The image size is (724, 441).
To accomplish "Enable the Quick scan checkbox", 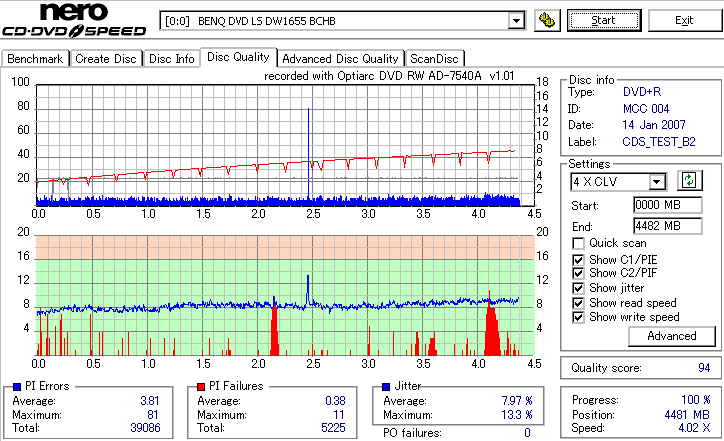I will (x=578, y=243).
